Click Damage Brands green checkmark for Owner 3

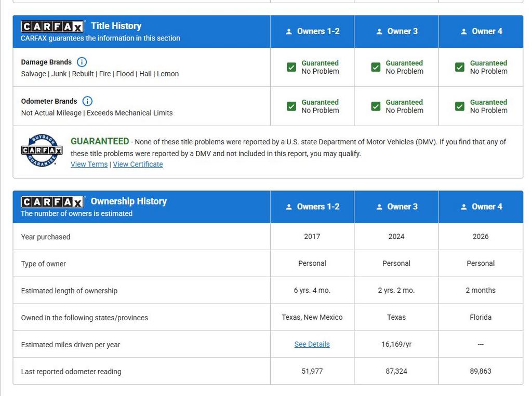click(x=376, y=67)
